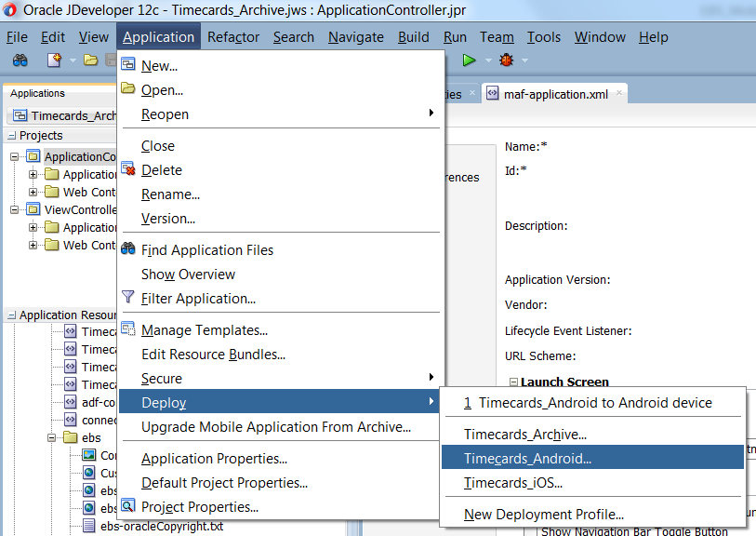Switch to the maf-application.xml tab
The width and height of the screenshot is (756, 536).
555,95
